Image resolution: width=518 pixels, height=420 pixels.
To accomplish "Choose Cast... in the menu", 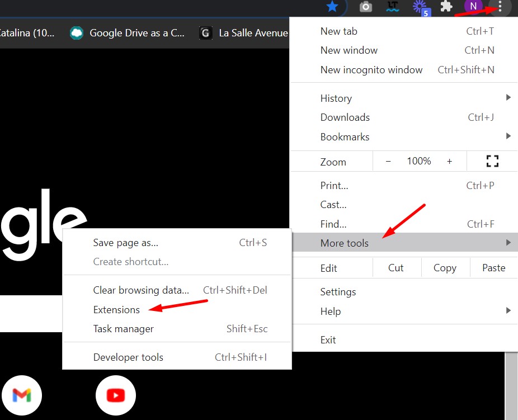I will click(404, 205).
